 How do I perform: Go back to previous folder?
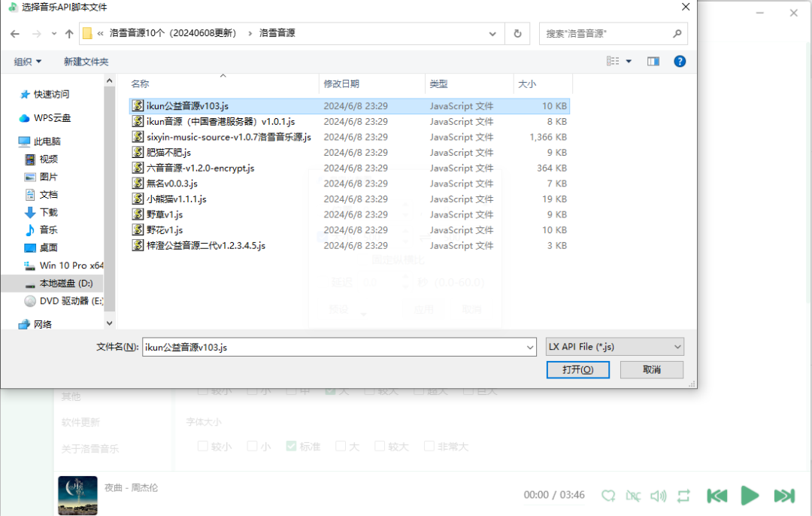[x=15, y=34]
